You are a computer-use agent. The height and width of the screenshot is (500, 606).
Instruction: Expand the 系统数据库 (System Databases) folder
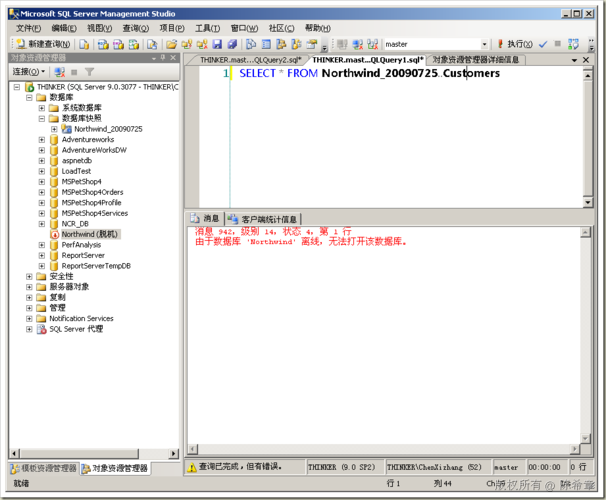pos(42,108)
